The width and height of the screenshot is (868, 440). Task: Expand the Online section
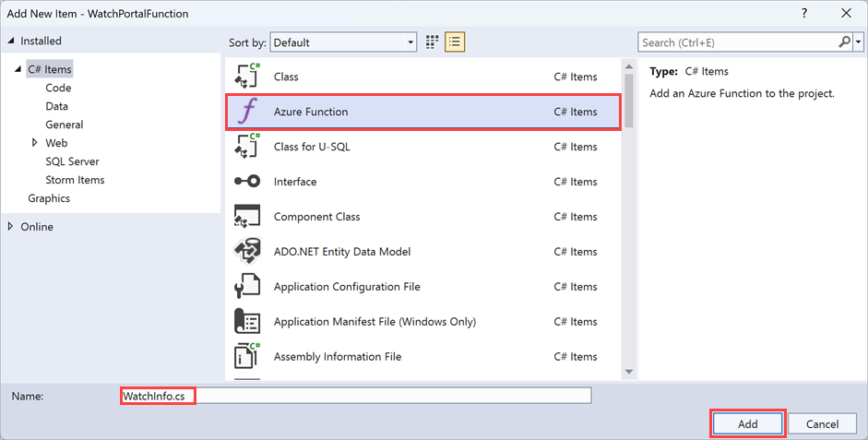click(10, 226)
